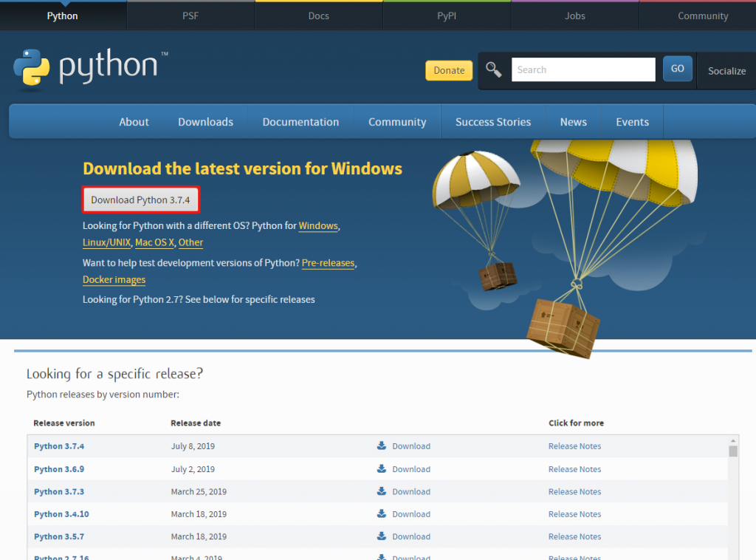The width and height of the screenshot is (756, 560).
Task: Click the 'Click for more' column header
Action: pyautogui.click(x=576, y=423)
